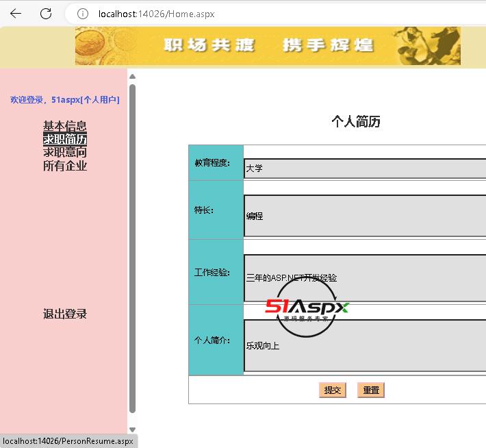Click the 教育程度 text field
Viewport: 486px width, 448px height.
click(x=365, y=169)
